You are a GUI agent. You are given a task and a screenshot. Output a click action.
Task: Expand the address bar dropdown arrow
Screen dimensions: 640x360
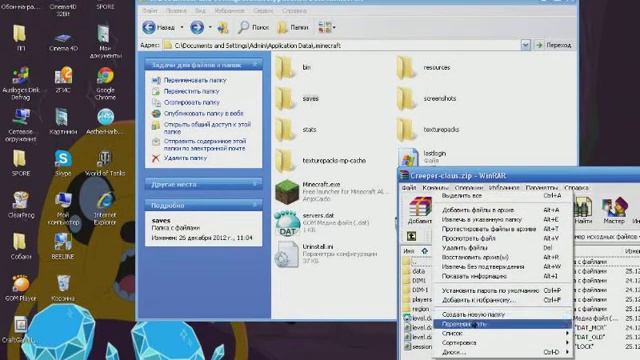[x=526, y=45]
